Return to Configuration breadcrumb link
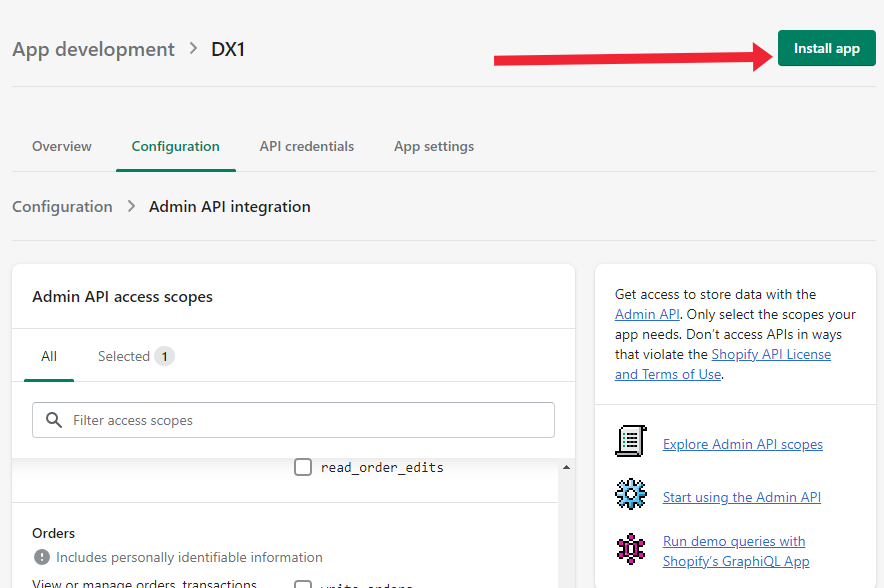884x588 pixels. tap(63, 207)
